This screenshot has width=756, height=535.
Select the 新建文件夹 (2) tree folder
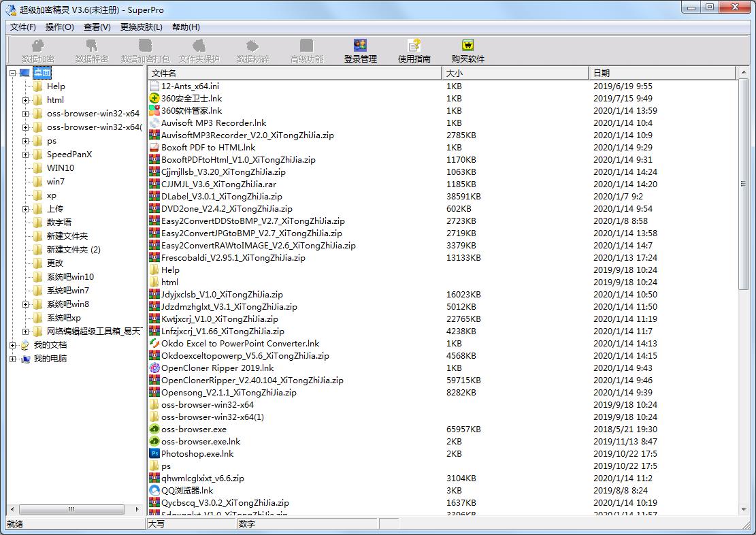pyautogui.click(x=73, y=250)
